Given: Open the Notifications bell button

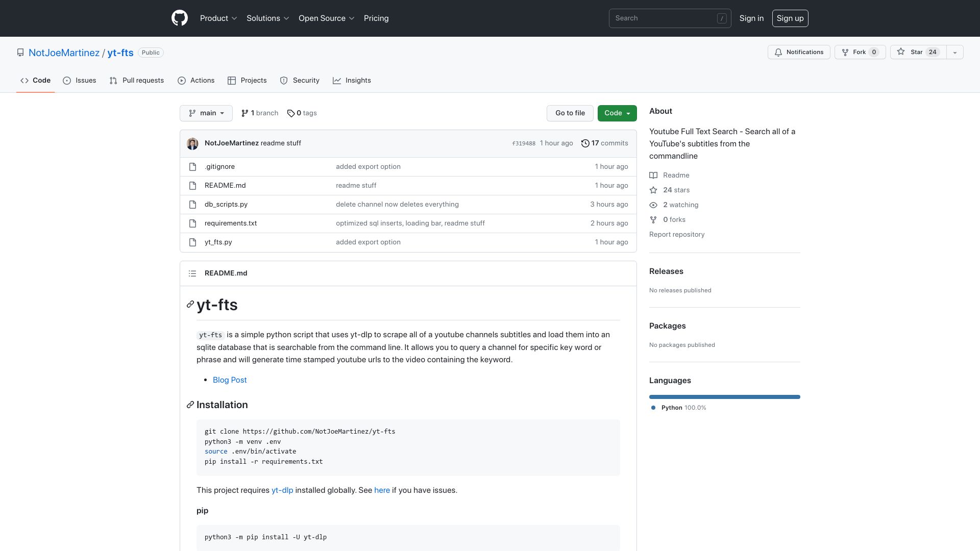Looking at the screenshot, I should tap(799, 52).
